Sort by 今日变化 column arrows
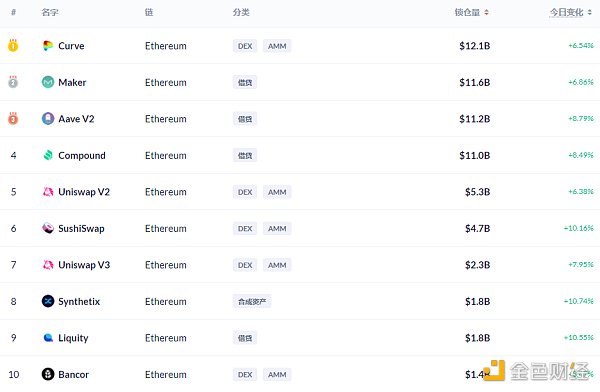The image size is (600, 392). coord(590,12)
